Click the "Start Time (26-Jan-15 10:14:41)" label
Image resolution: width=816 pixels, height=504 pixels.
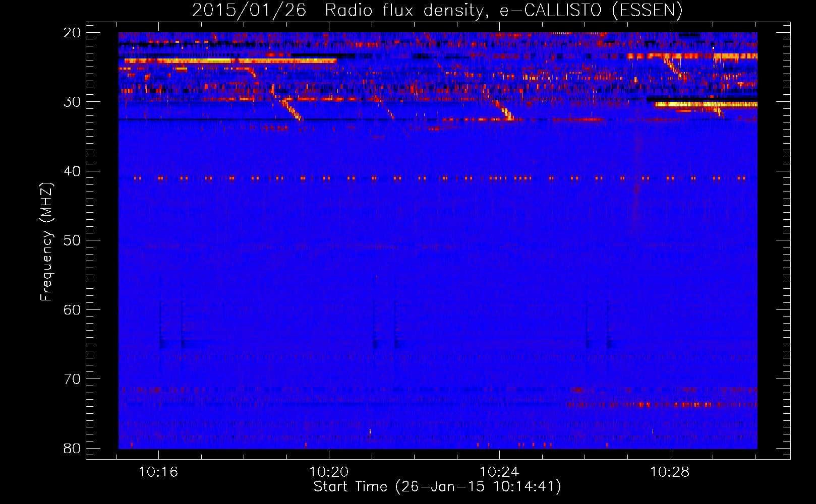(x=437, y=487)
